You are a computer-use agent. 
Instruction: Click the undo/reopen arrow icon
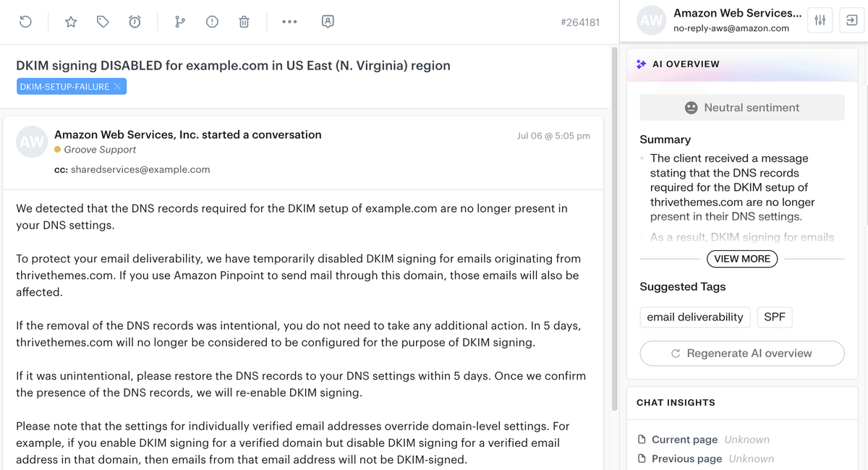click(25, 22)
